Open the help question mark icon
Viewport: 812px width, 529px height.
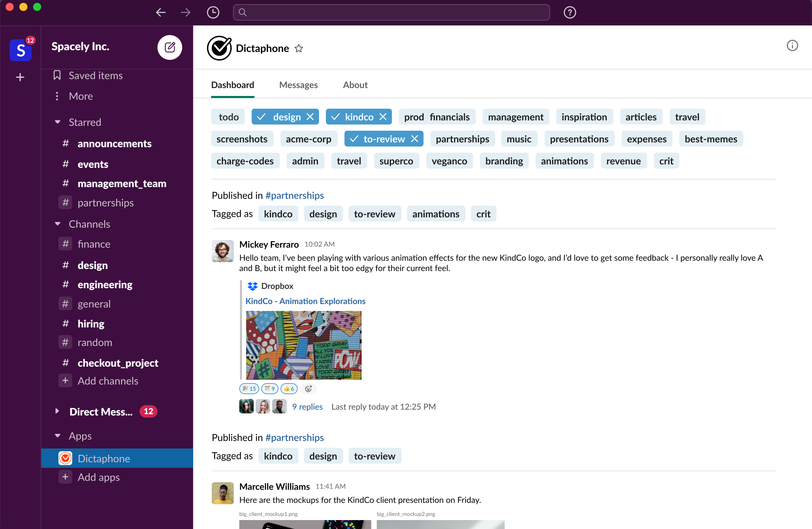tap(570, 13)
